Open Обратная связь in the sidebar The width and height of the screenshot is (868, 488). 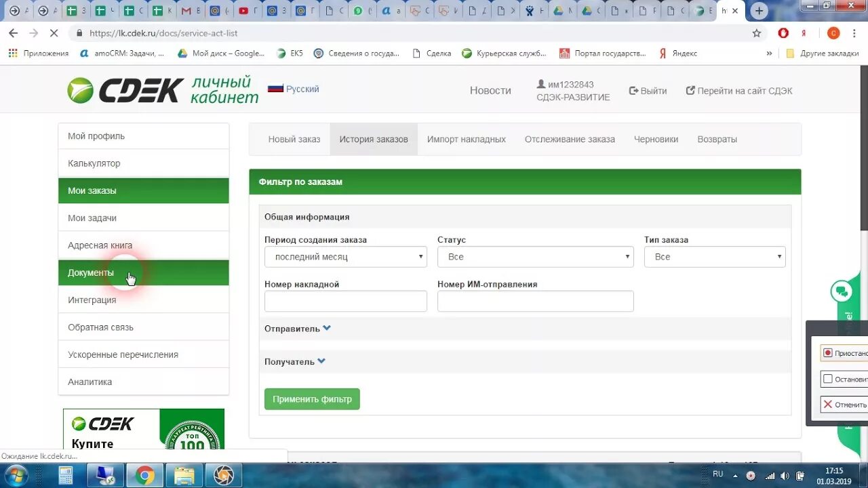pyautogui.click(x=144, y=327)
